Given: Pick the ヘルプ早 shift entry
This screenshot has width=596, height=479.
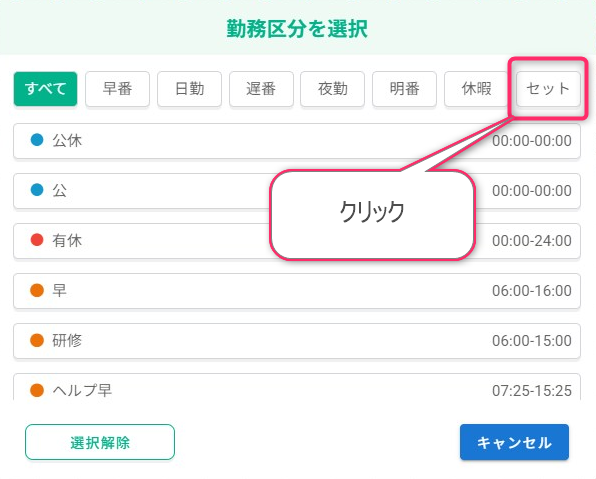Looking at the screenshot, I should pos(297,387).
